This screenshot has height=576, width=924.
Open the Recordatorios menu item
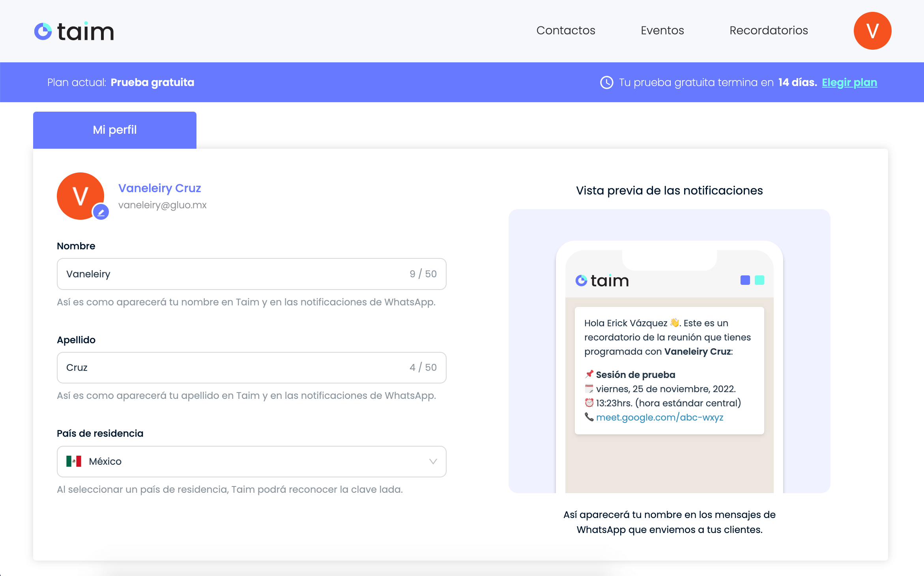pyautogui.click(x=769, y=30)
